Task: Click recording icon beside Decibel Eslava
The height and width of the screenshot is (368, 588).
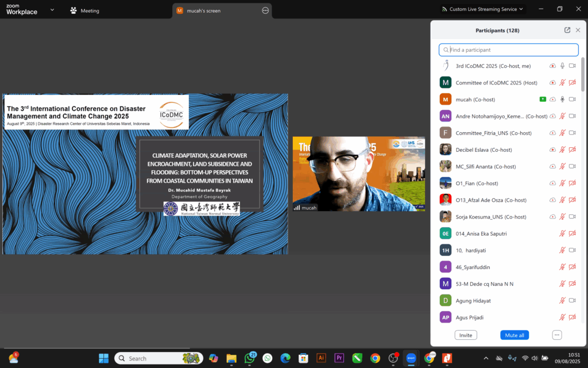Action: click(x=552, y=149)
